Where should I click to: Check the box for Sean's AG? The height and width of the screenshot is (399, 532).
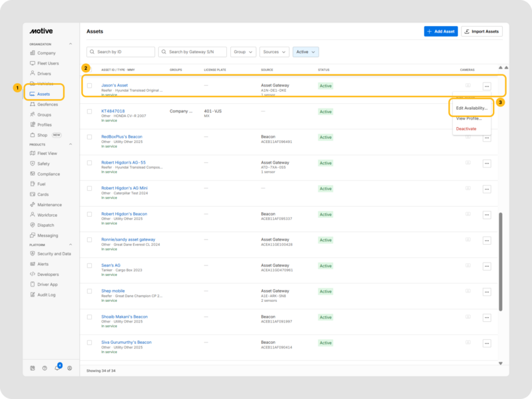90,266
